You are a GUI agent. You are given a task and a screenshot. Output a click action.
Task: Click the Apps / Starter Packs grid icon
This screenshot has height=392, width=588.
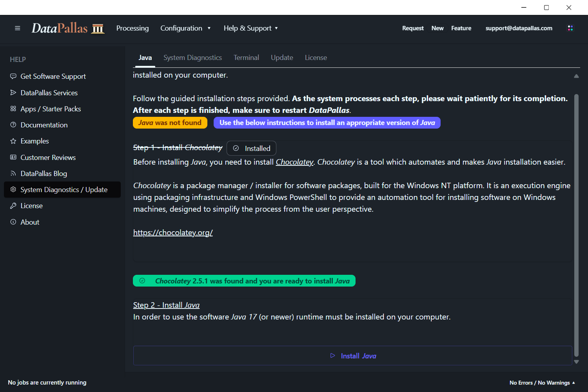tap(13, 109)
